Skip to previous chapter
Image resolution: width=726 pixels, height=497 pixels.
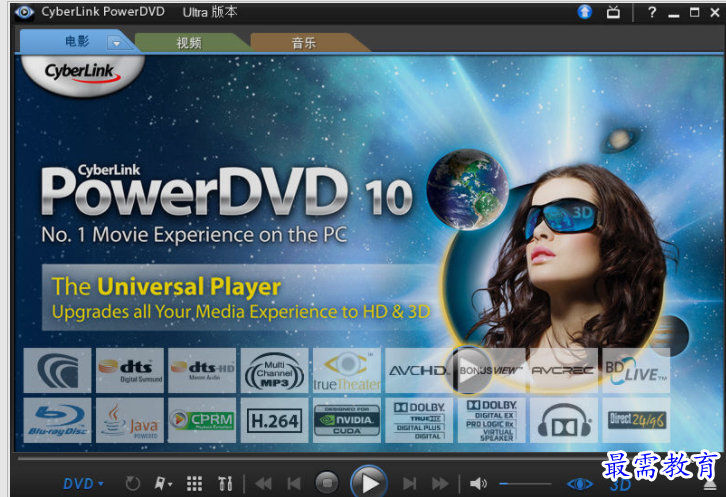[294, 484]
